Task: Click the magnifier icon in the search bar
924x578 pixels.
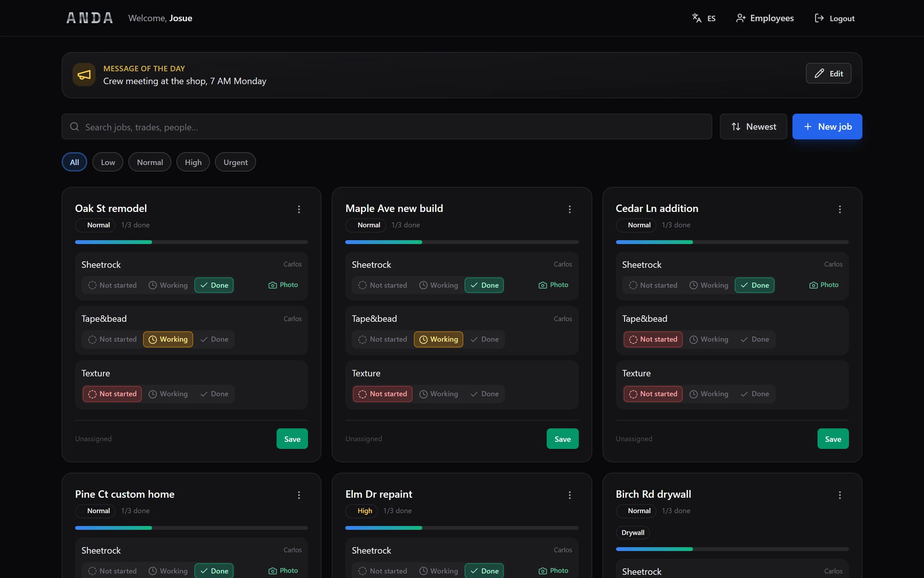Action: click(x=74, y=127)
